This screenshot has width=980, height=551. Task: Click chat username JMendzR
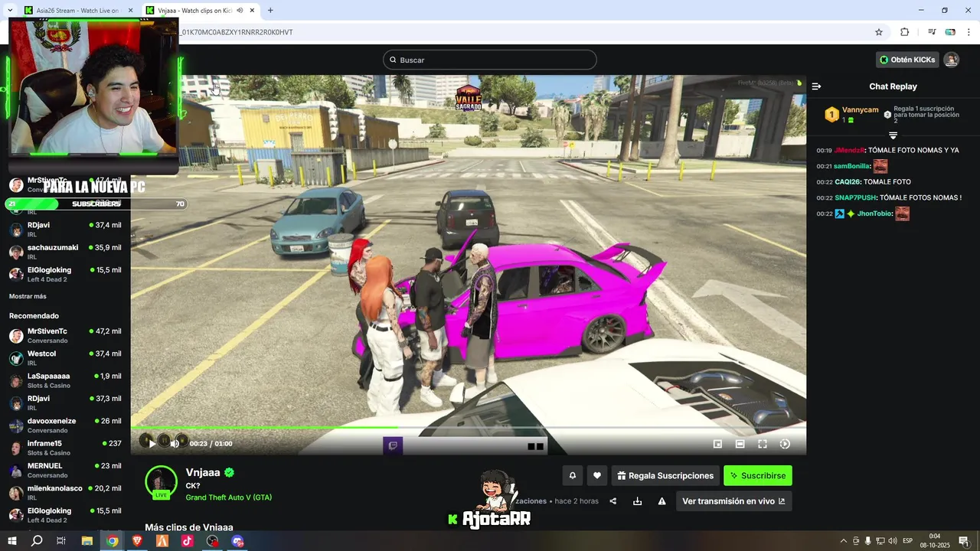pyautogui.click(x=849, y=150)
